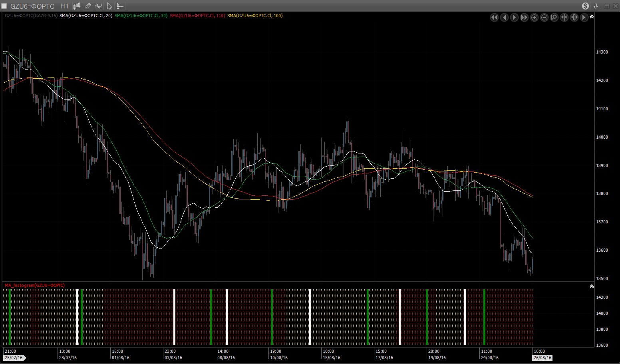This screenshot has width=620, height=364.
Task: Toggle the checkbox beside GZU6=ФОРТС title
Action: tap(4, 6)
